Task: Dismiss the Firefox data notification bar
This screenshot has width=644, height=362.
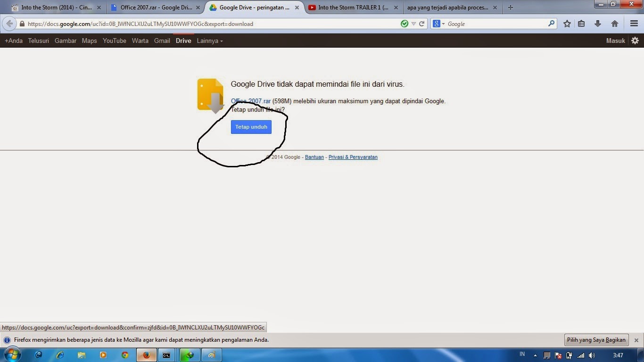Action: click(x=636, y=340)
